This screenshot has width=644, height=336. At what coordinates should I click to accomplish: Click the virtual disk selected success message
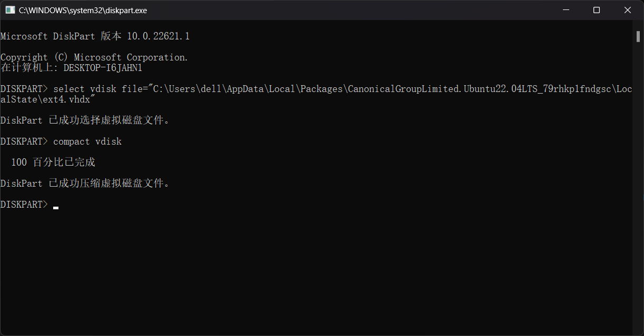coord(85,120)
